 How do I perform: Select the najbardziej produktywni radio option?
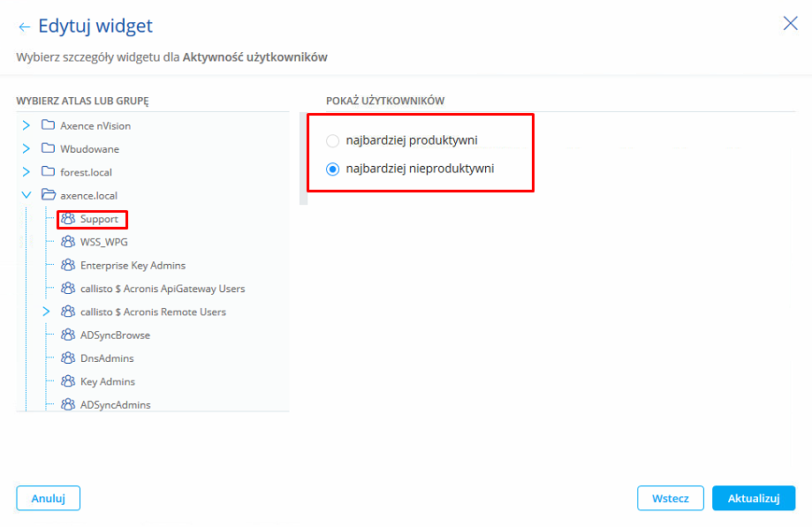coord(332,140)
